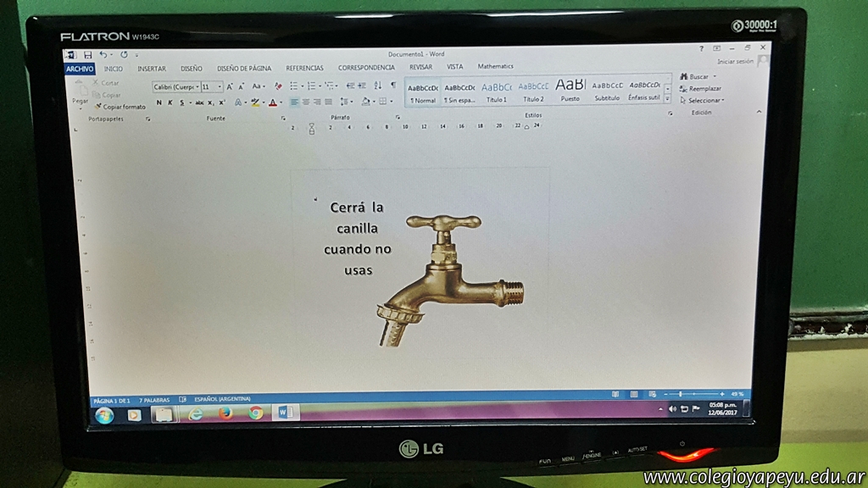Screen dimensions: 868x488
Task: Apply the Título 1 style from gallery
Action: 496,91
